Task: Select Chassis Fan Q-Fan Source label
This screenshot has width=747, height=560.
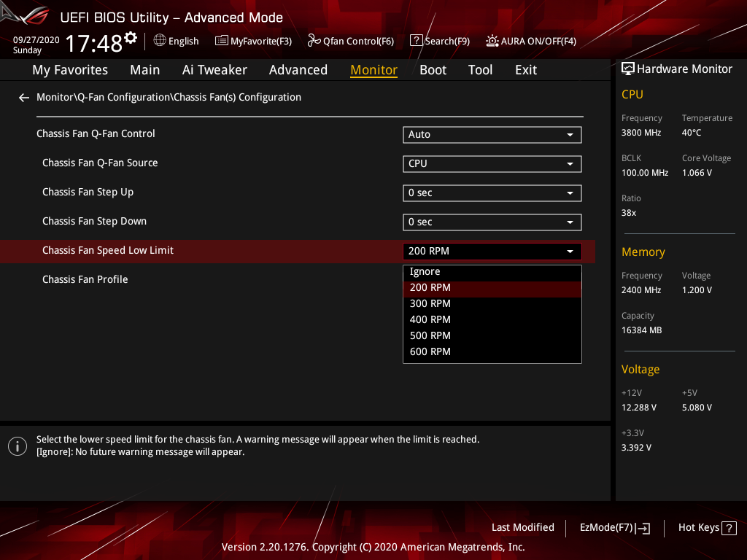Action: pyautogui.click(x=100, y=163)
